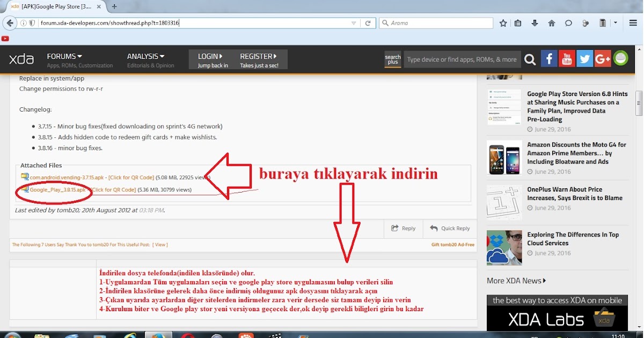Select the Google Play Store browser tab
This screenshot has width=644, height=338.
[56, 6]
